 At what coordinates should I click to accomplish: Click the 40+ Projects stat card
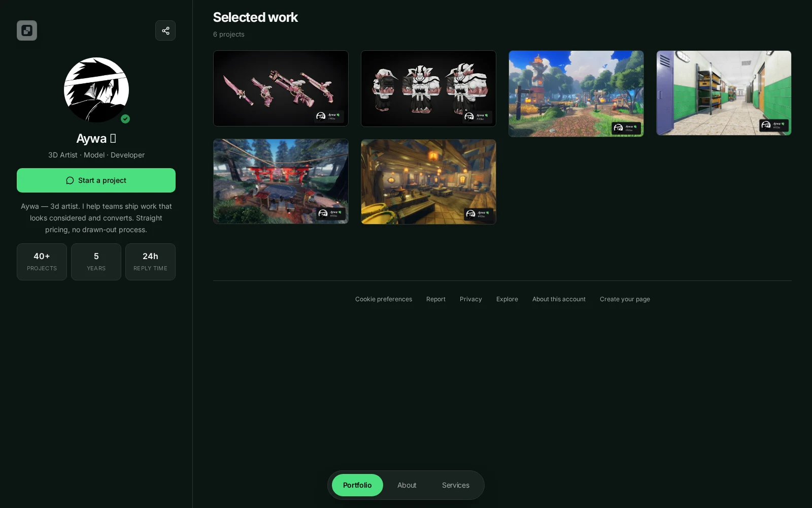[42, 262]
